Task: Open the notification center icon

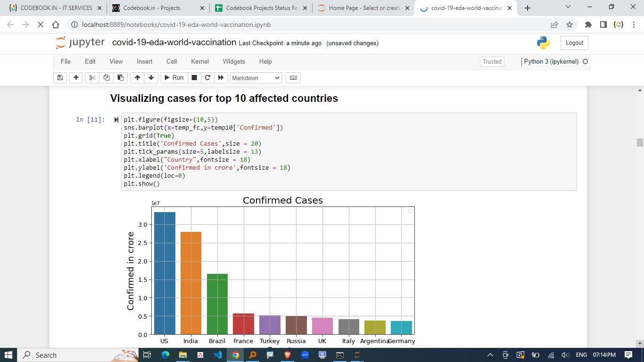Action: [628, 355]
